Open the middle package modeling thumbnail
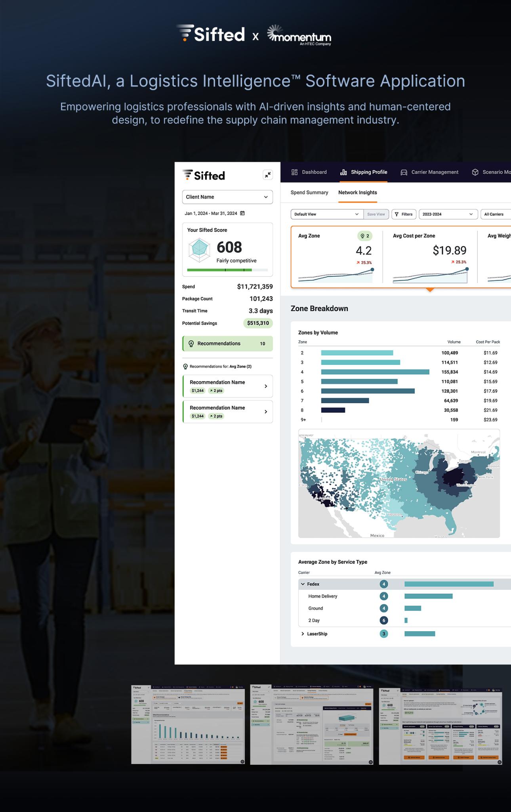Image resolution: width=511 pixels, height=812 pixels. coord(311,724)
